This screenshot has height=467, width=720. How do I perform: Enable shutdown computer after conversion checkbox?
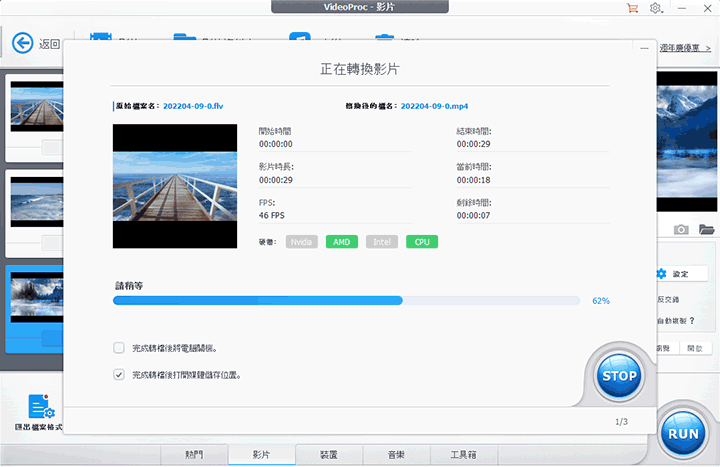119,348
